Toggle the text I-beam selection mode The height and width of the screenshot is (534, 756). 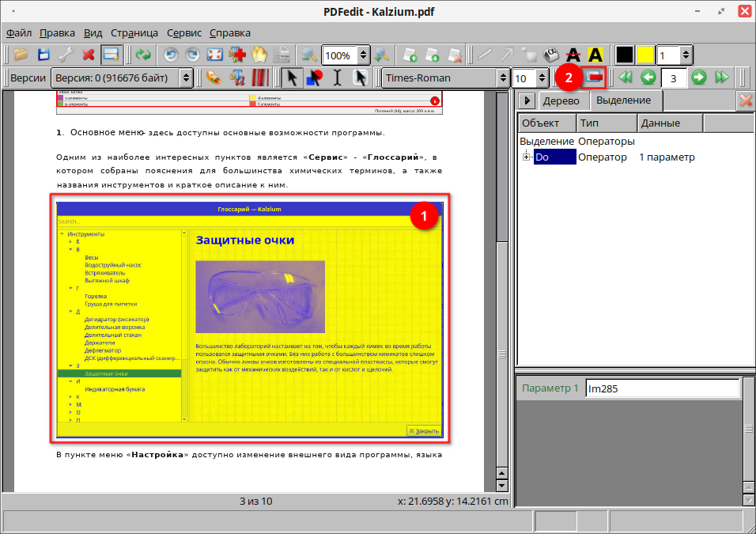338,78
